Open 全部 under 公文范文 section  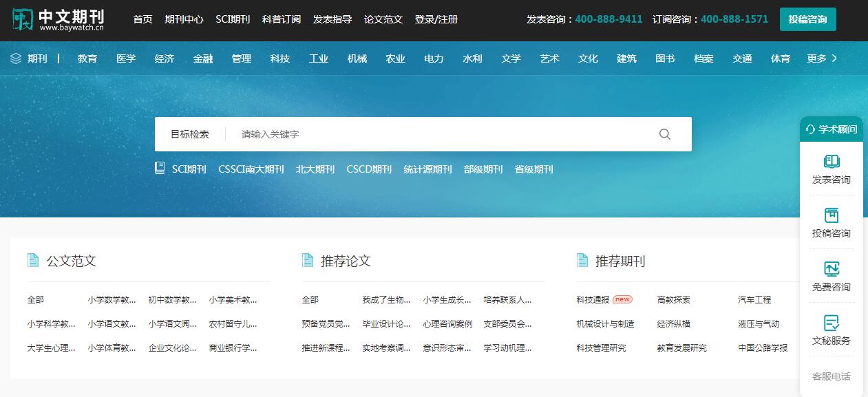click(x=36, y=299)
